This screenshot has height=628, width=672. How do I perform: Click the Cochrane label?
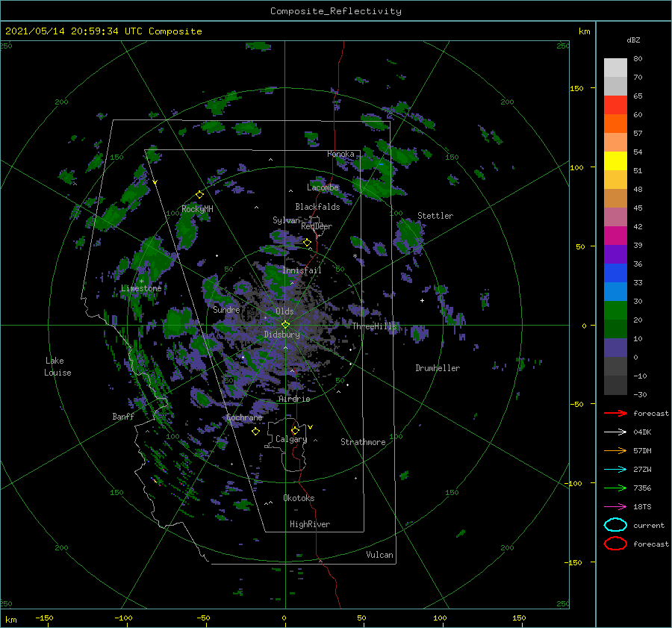244,417
